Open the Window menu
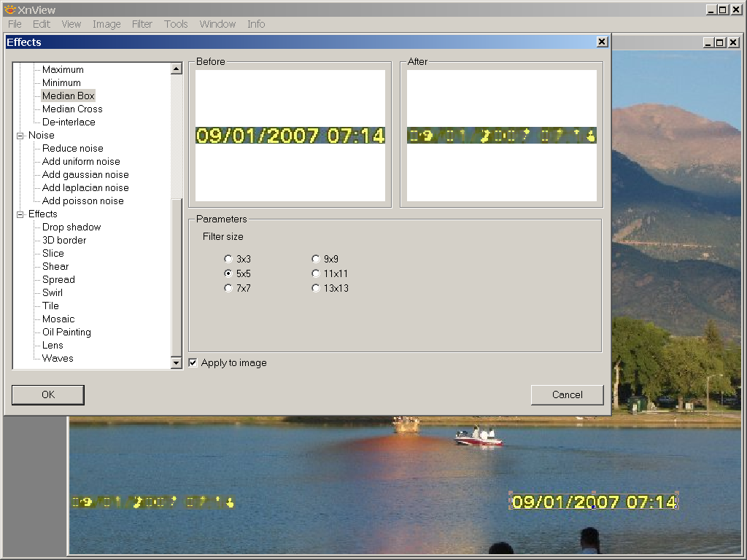This screenshot has height=560, width=747. click(217, 24)
